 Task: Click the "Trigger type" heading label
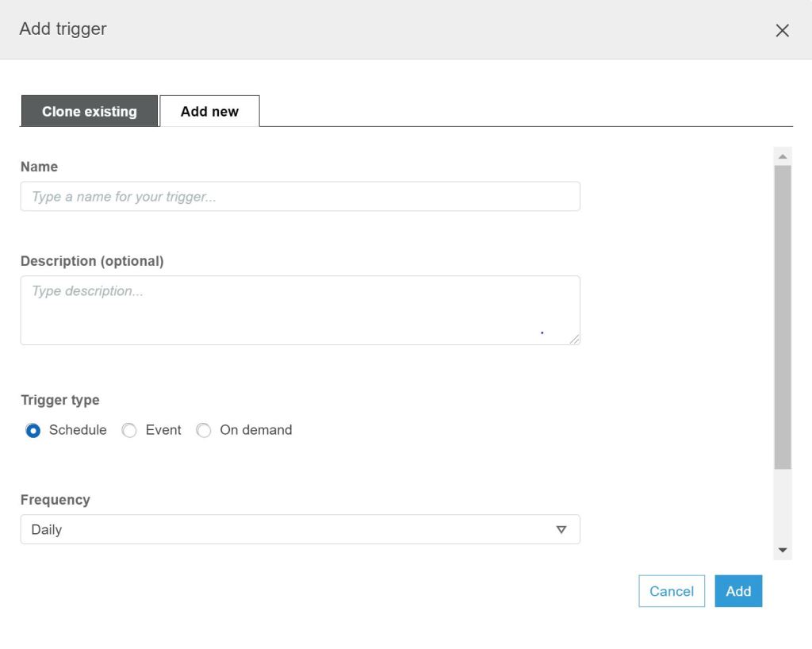tap(60, 400)
